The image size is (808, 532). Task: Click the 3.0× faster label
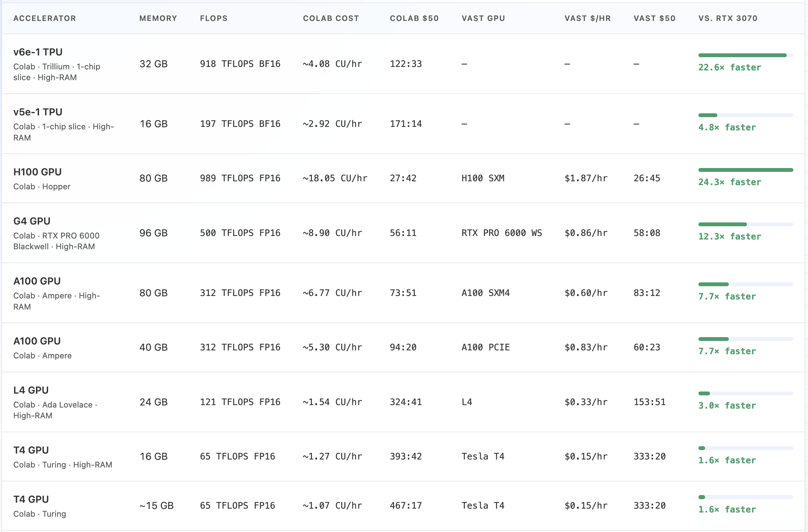click(x=727, y=405)
